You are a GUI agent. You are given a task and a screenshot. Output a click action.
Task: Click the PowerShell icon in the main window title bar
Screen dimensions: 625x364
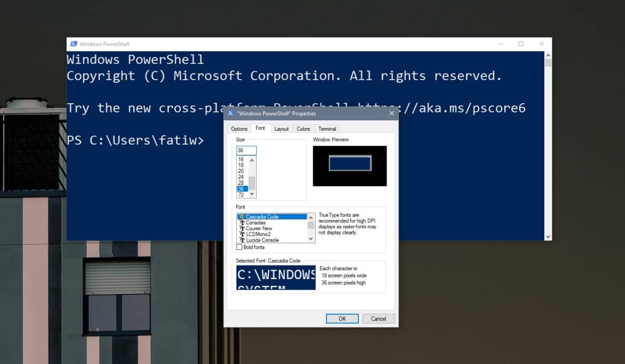(x=74, y=44)
